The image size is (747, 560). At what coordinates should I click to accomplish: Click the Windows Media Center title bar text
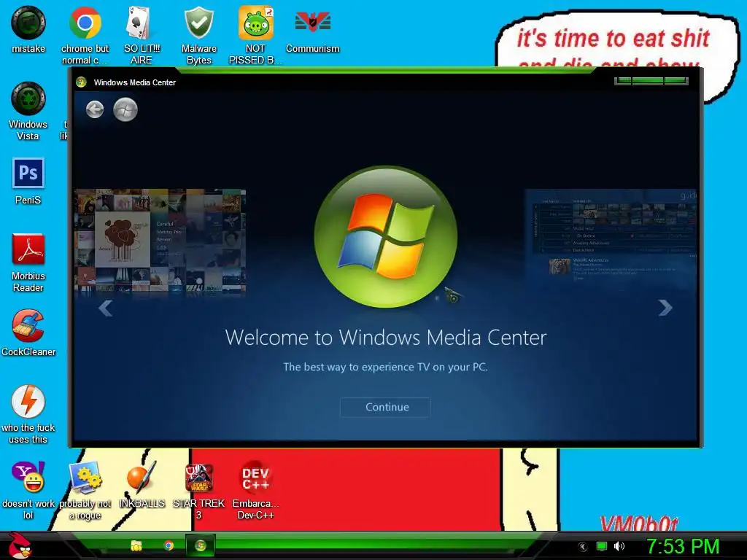135,82
